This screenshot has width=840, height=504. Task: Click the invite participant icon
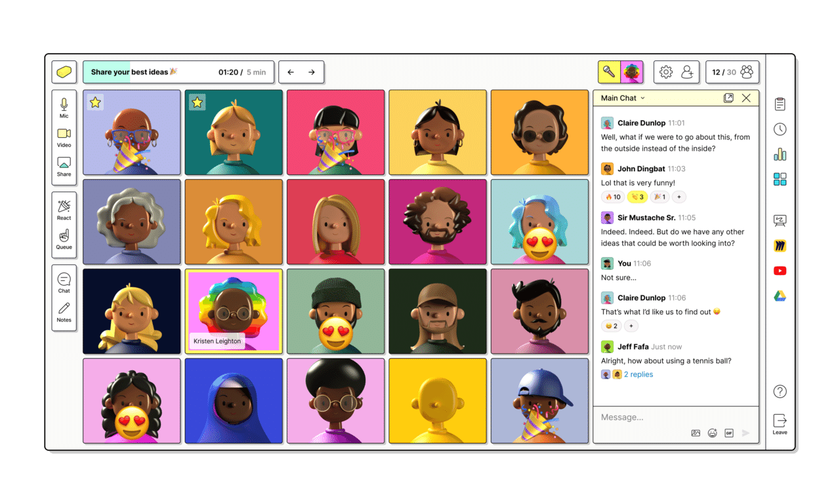pyautogui.click(x=687, y=72)
